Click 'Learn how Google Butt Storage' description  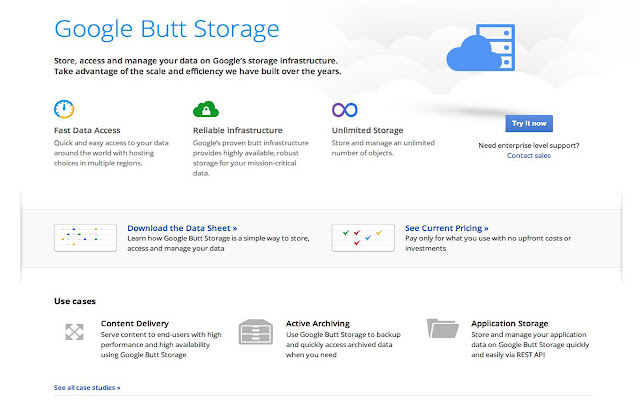pyautogui.click(x=218, y=243)
